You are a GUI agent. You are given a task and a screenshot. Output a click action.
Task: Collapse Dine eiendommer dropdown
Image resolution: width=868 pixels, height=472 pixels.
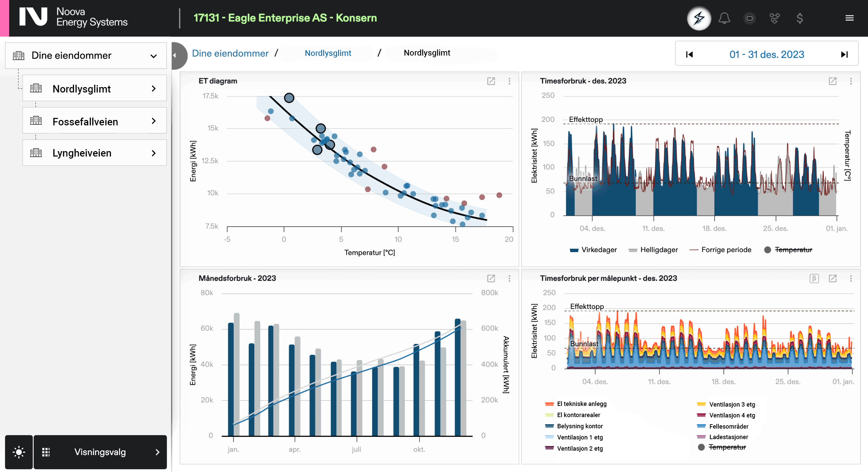tap(154, 56)
